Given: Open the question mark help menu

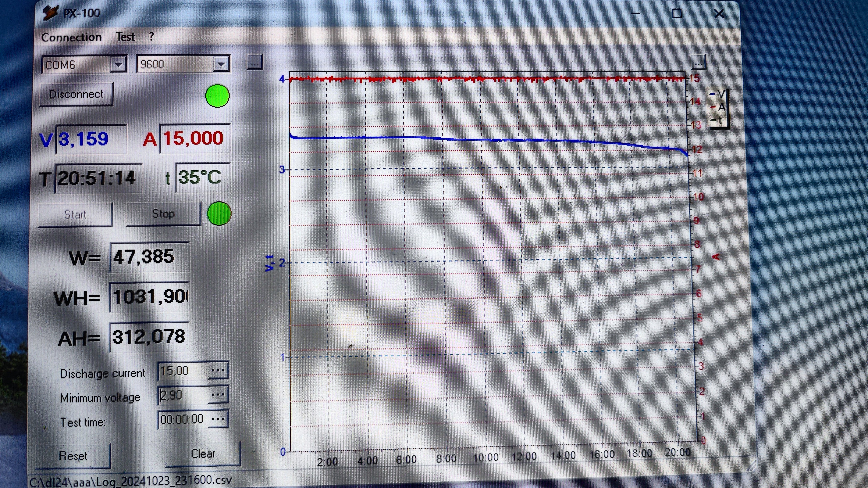Looking at the screenshot, I should coord(151,36).
